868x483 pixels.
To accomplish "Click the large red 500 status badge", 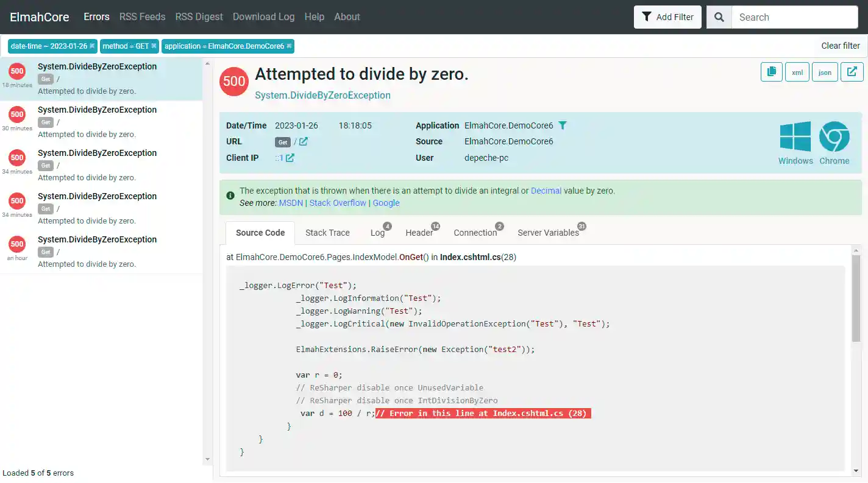I will pos(234,81).
